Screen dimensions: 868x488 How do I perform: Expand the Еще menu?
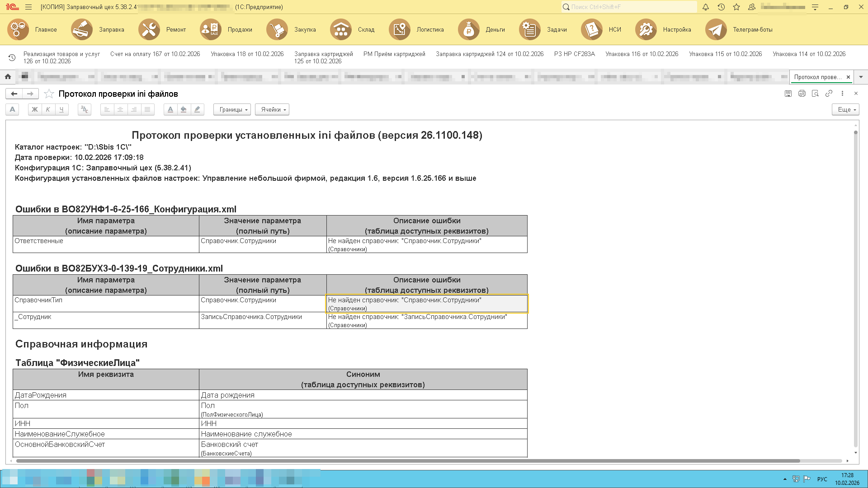tap(845, 109)
